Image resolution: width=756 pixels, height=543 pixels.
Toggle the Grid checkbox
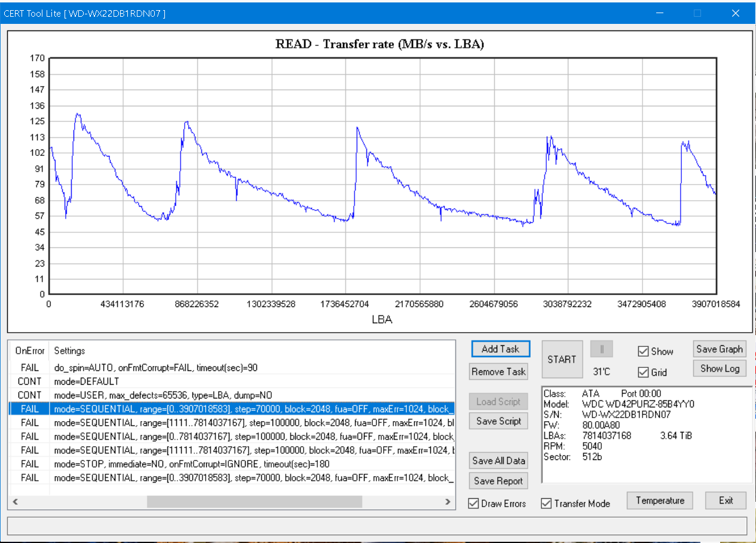pyautogui.click(x=643, y=372)
